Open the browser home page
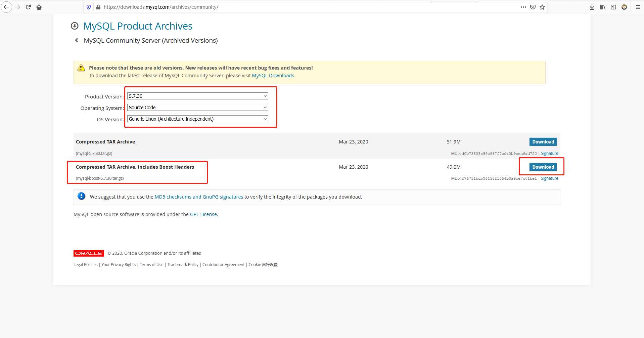The image size is (644, 338). (39, 7)
